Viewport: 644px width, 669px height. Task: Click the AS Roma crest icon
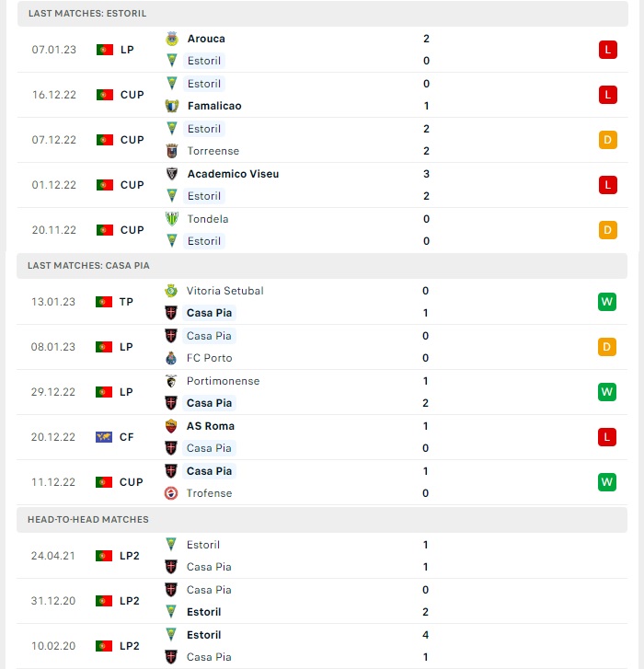tap(171, 426)
